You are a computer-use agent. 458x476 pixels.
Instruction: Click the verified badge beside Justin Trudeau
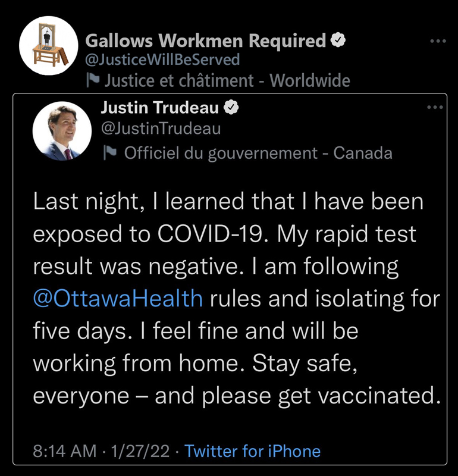[231, 108]
